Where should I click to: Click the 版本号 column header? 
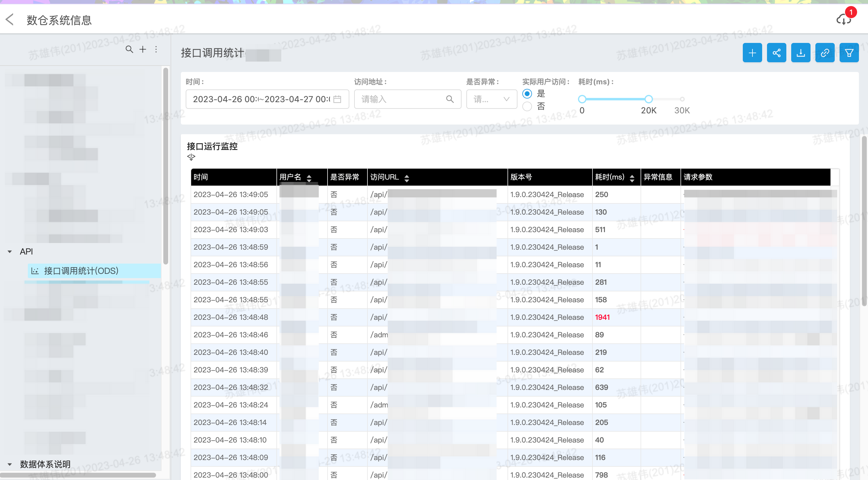550,177
